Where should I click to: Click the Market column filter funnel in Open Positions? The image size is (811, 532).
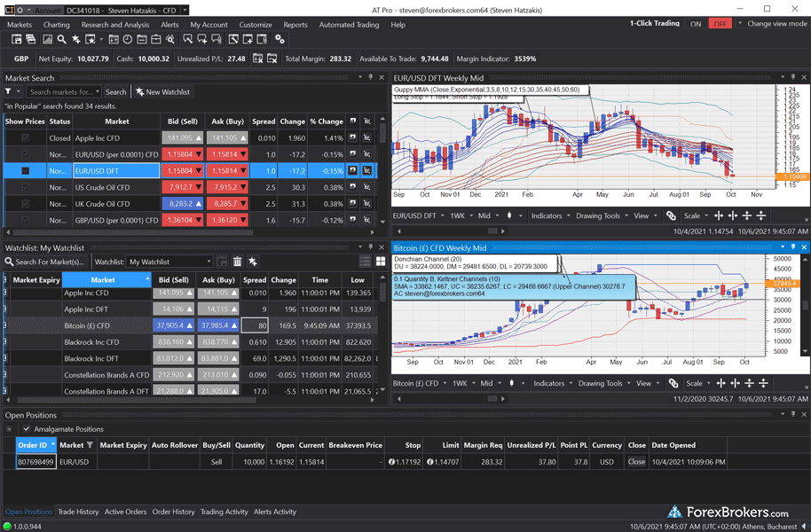90,445
